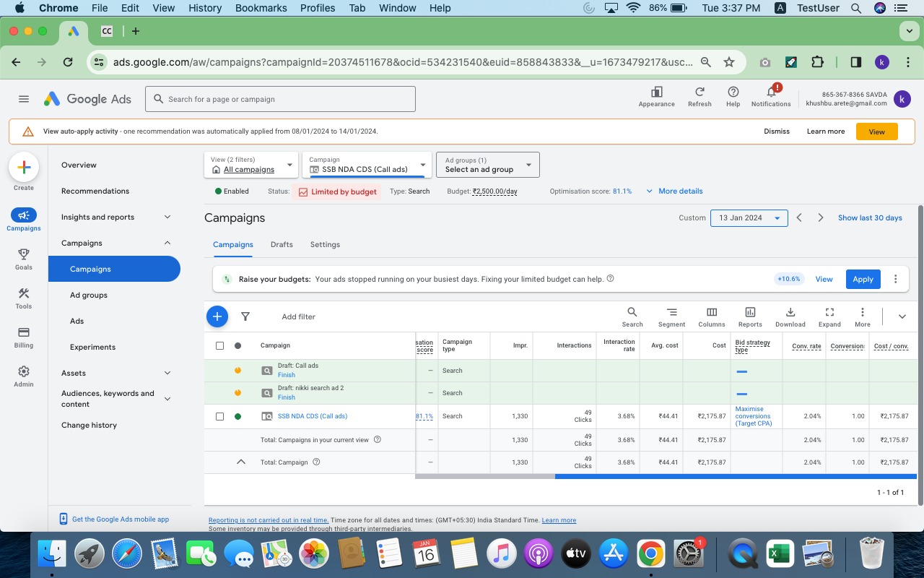Open the Ad groups selector dropdown
924x578 pixels.
488,165
